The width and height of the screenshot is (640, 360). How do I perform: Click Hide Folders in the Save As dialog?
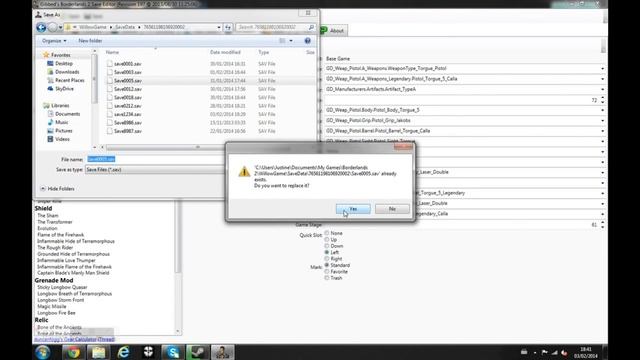pos(57,189)
